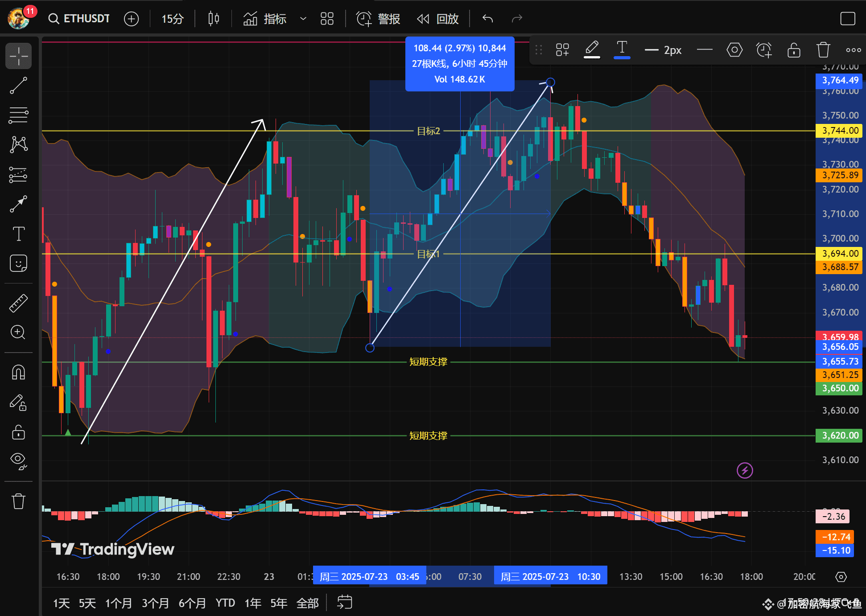Screen dimensions: 866x616
Task: Open the indicator templates grid icon
Action: tap(327, 19)
